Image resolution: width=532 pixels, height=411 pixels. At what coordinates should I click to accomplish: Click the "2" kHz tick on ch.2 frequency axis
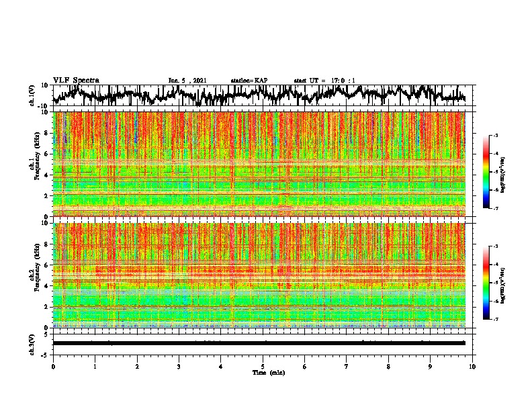point(48,307)
